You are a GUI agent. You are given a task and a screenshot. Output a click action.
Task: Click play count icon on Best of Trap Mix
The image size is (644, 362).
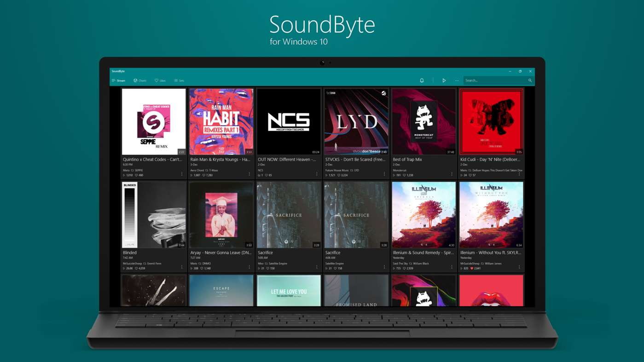pyautogui.click(x=394, y=175)
